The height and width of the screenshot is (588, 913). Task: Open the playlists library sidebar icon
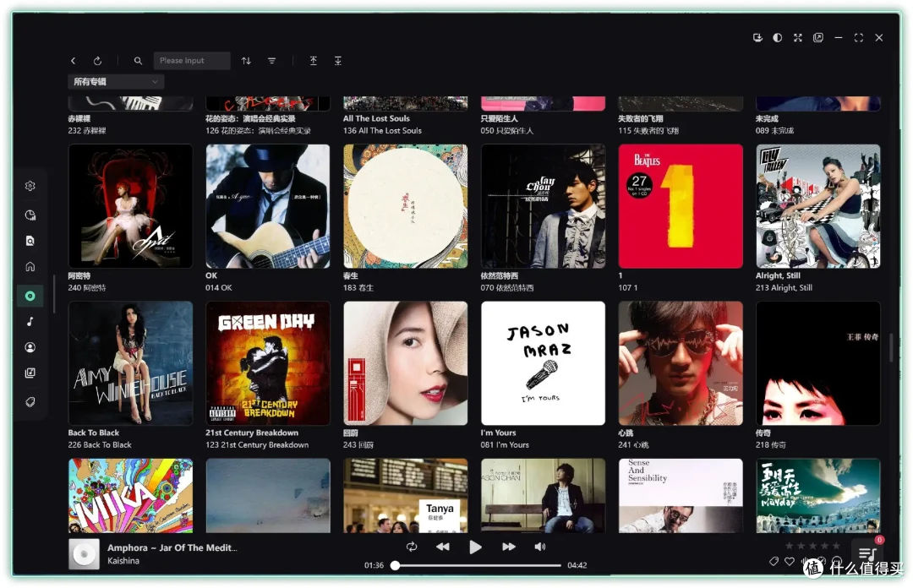point(30,373)
